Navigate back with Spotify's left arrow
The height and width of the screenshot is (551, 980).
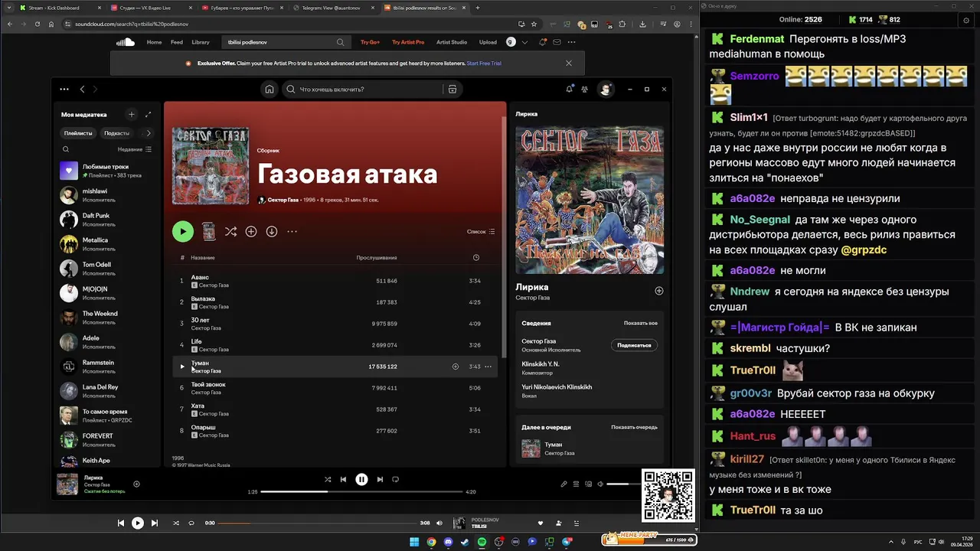[83, 89]
